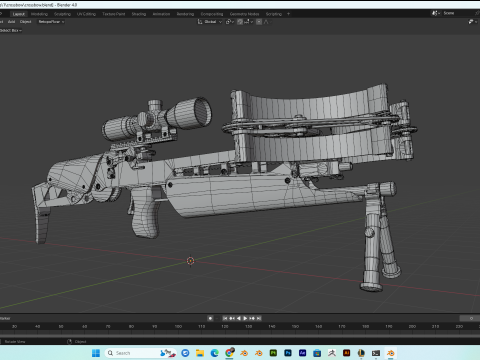Viewport: 480px width, 360px height.
Task: Open File Explorer from the taskbar
Action: (200, 353)
